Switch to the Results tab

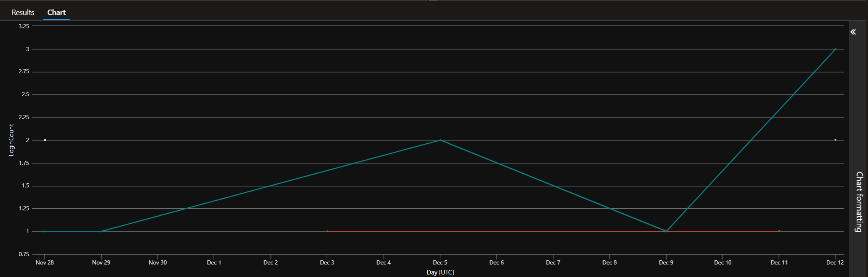point(23,12)
